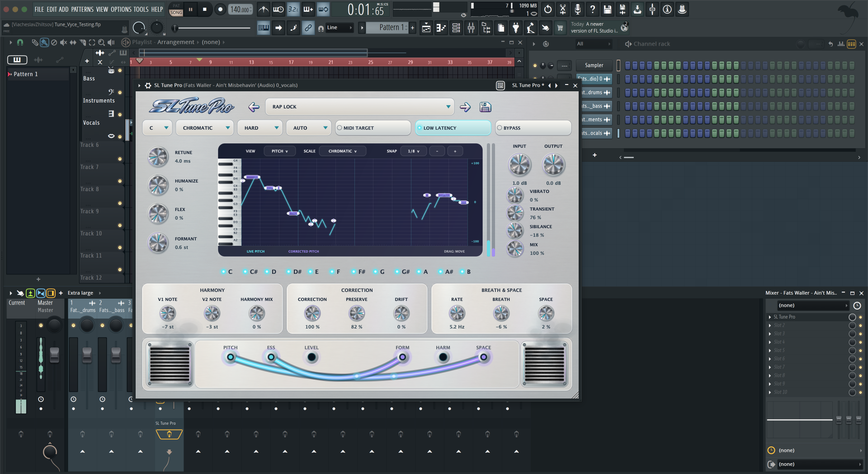Toggle the metronome icon

pos(263,9)
